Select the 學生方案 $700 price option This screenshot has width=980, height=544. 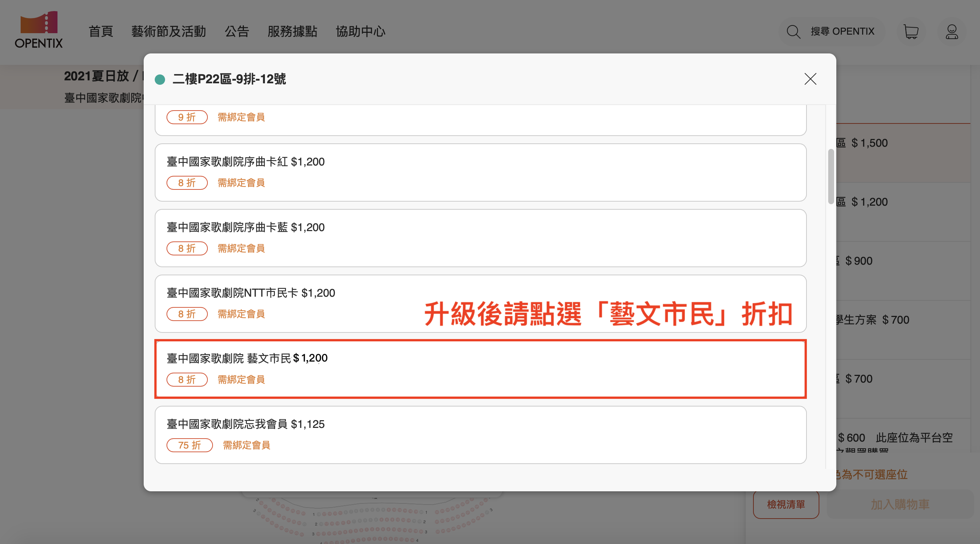pyautogui.click(x=903, y=329)
